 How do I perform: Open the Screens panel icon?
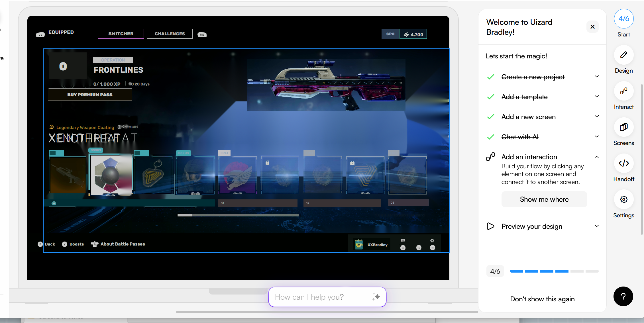pos(623,127)
